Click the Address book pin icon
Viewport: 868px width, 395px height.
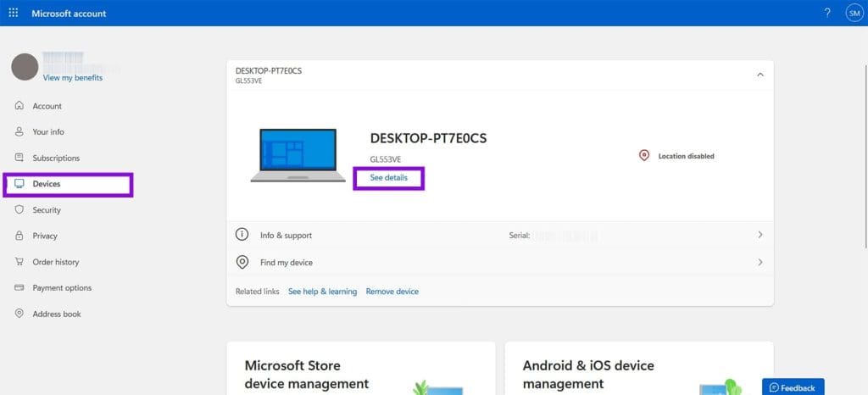pos(19,314)
